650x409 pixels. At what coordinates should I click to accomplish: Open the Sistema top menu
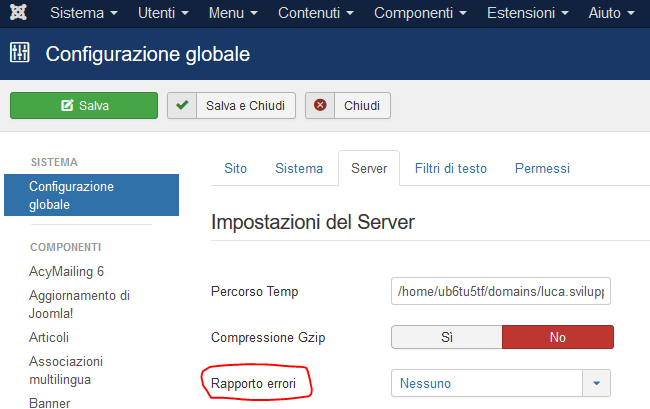(x=84, y=13)
